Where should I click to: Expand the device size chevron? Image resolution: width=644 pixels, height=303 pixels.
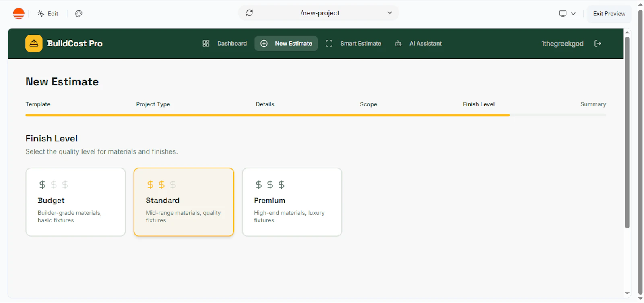click(x=573, y=13)
